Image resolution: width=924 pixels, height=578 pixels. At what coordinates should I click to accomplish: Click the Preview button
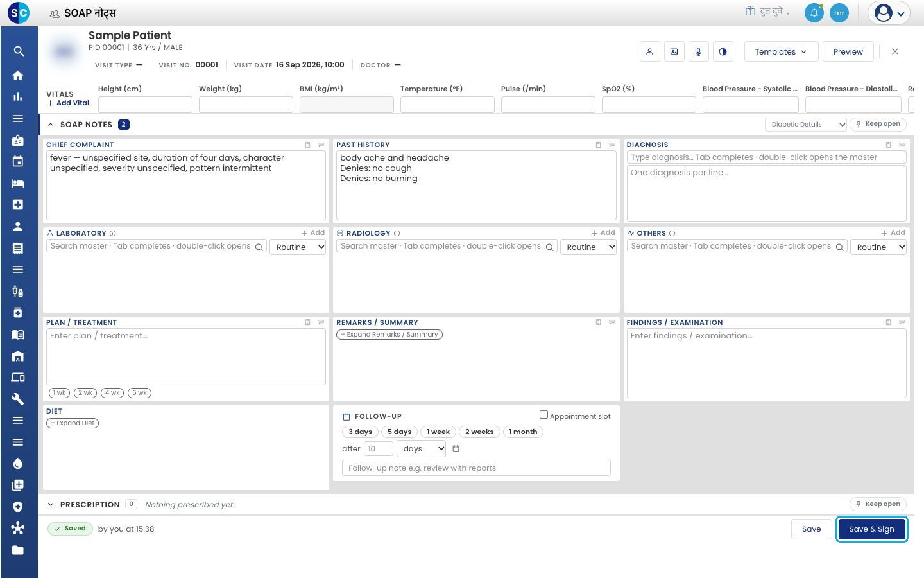[x=848, y=52]
